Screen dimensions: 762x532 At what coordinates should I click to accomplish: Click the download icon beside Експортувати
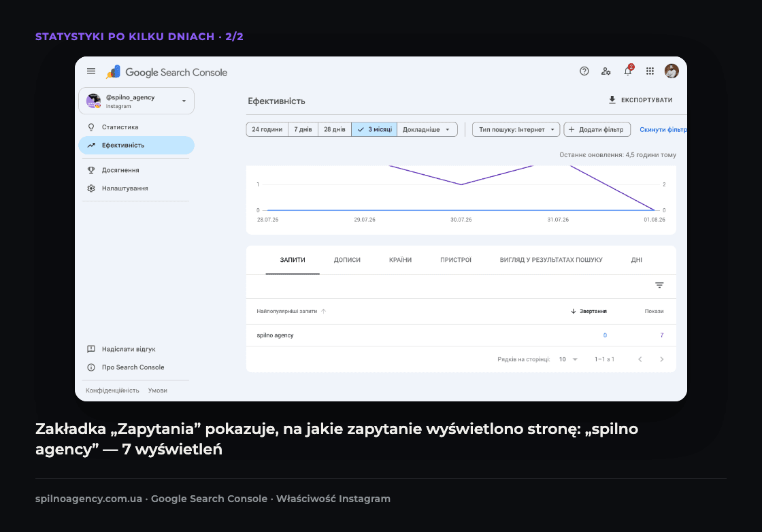612,99
